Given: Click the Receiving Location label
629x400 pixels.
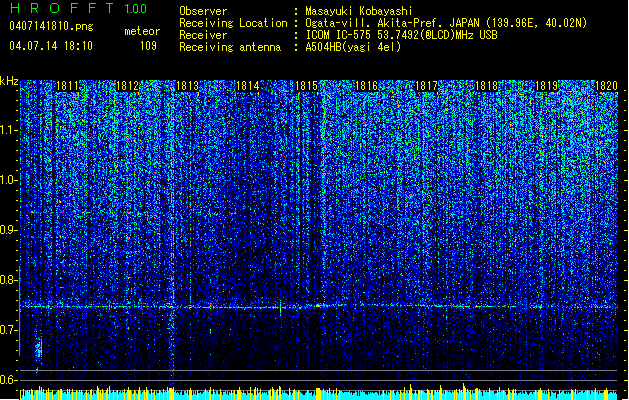Looking at the screenshot, I should [233, 23].
